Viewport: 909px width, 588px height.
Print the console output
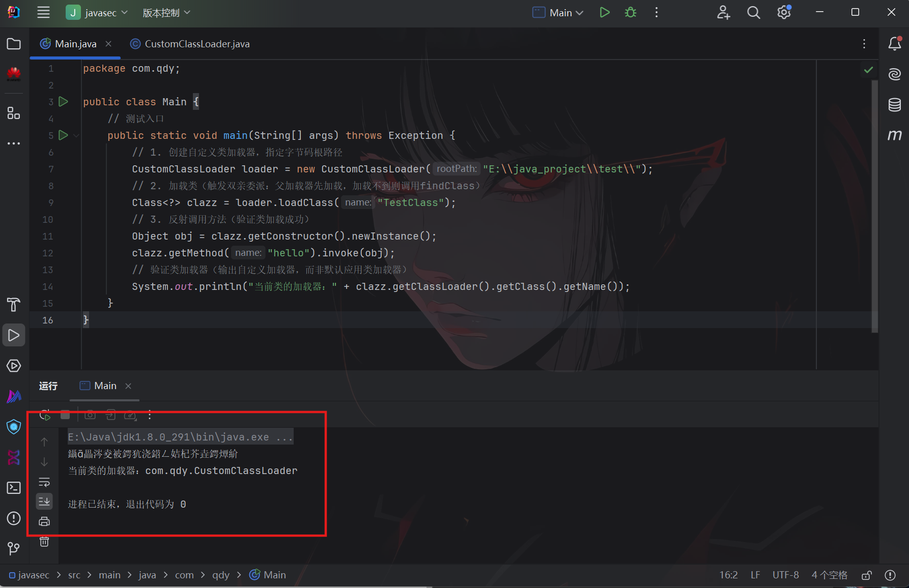(44, 521)
